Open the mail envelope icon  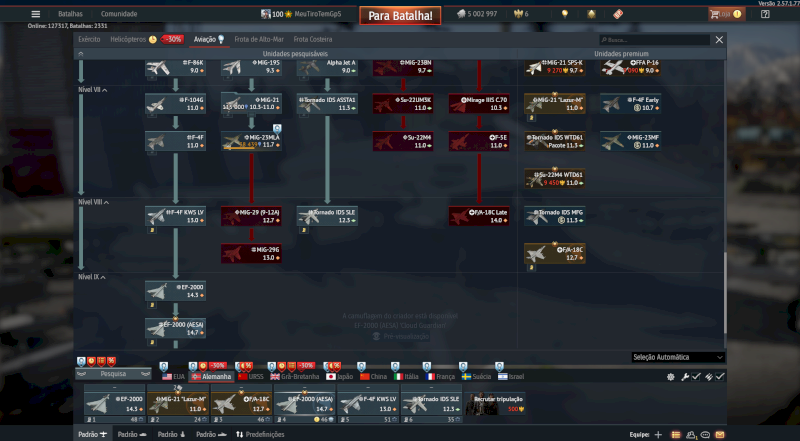719,435
